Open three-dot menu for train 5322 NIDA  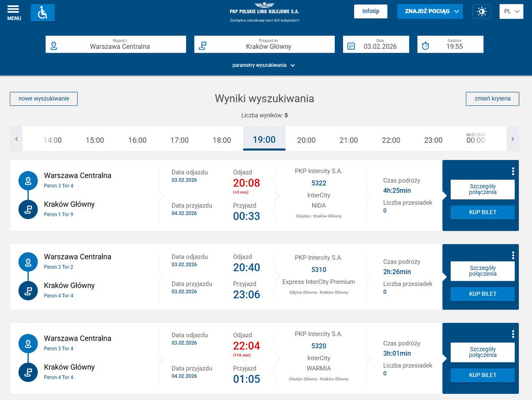513,171
